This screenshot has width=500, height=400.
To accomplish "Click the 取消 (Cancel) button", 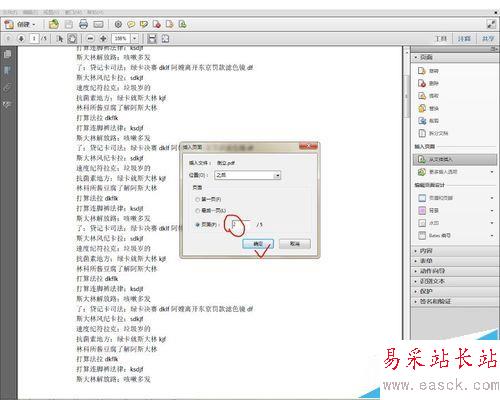I will (295, 244).
